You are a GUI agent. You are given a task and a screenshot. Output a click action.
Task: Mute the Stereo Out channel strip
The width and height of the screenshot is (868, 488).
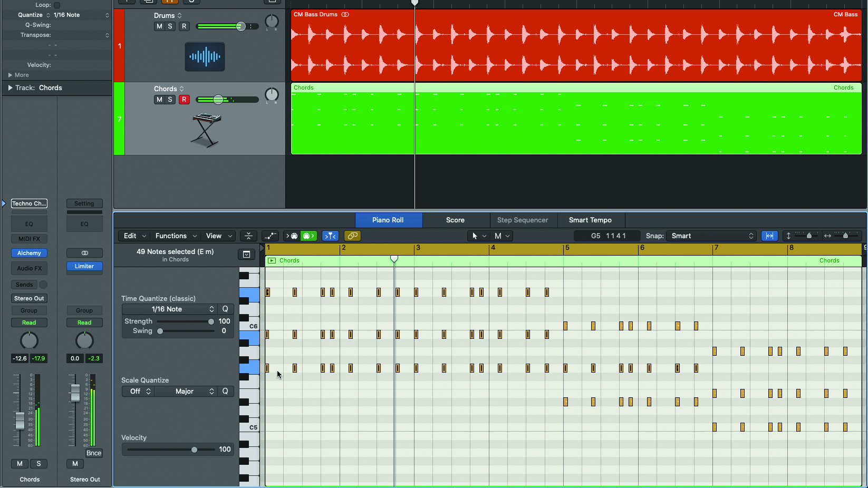tap(75, 464)
